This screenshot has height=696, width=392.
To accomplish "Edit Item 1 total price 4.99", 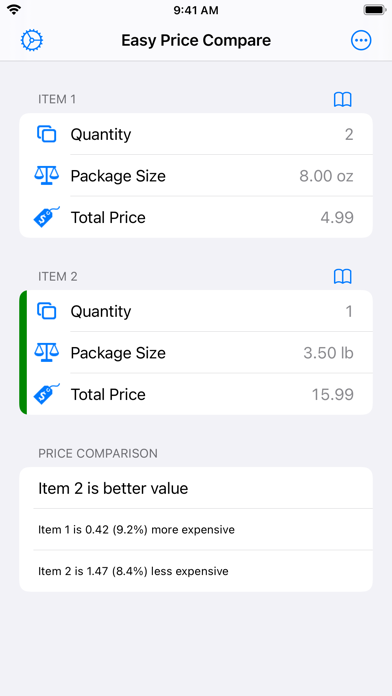I will [337, 218].
